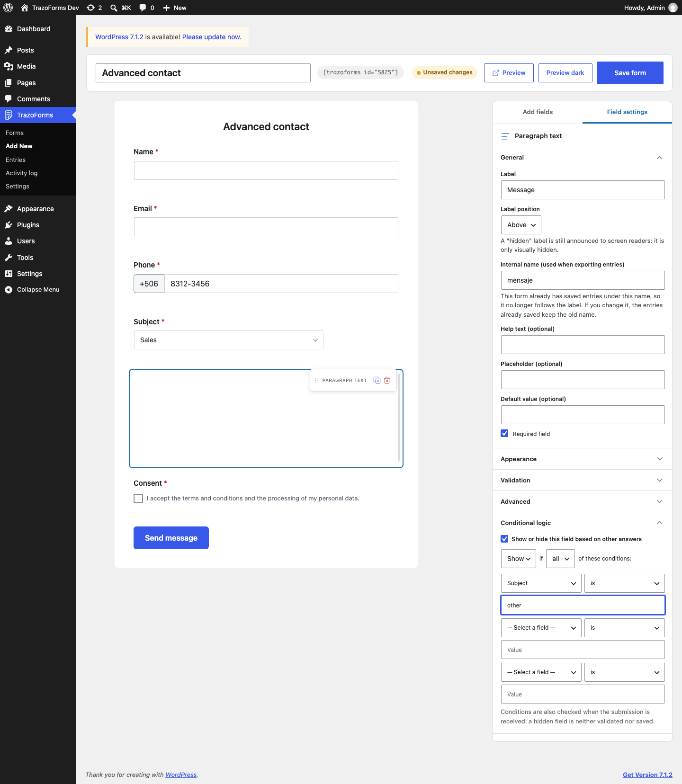Viewport: 682px width, 784px height.
Task: Click the WordPress logo icon
Action: 8,8
